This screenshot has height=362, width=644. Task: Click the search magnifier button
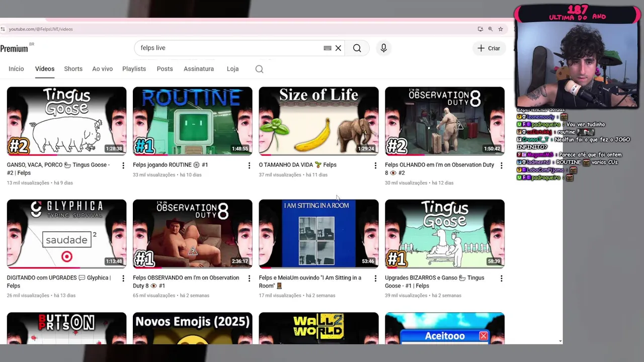pyautogui.click(x=357, y=48)
